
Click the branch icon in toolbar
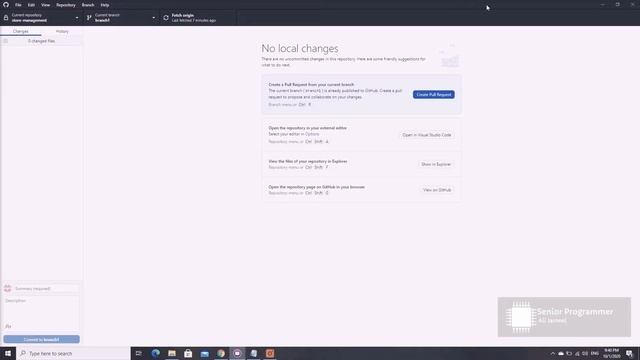coord(89,18)
